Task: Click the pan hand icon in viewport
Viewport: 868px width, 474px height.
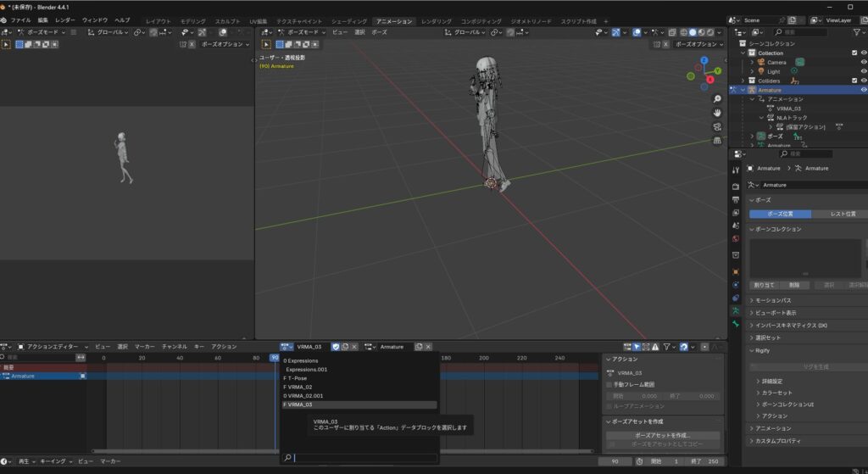Action: coord(717,113)
